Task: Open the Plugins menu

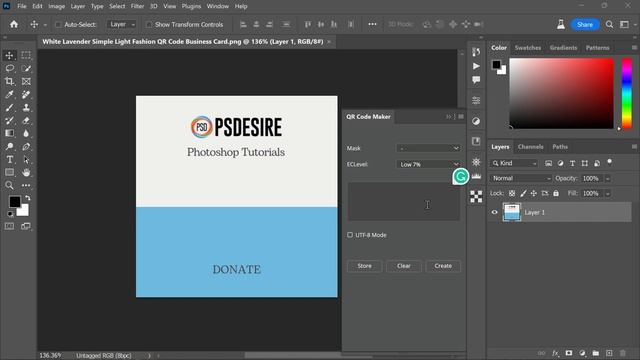Action: [191, 6]
